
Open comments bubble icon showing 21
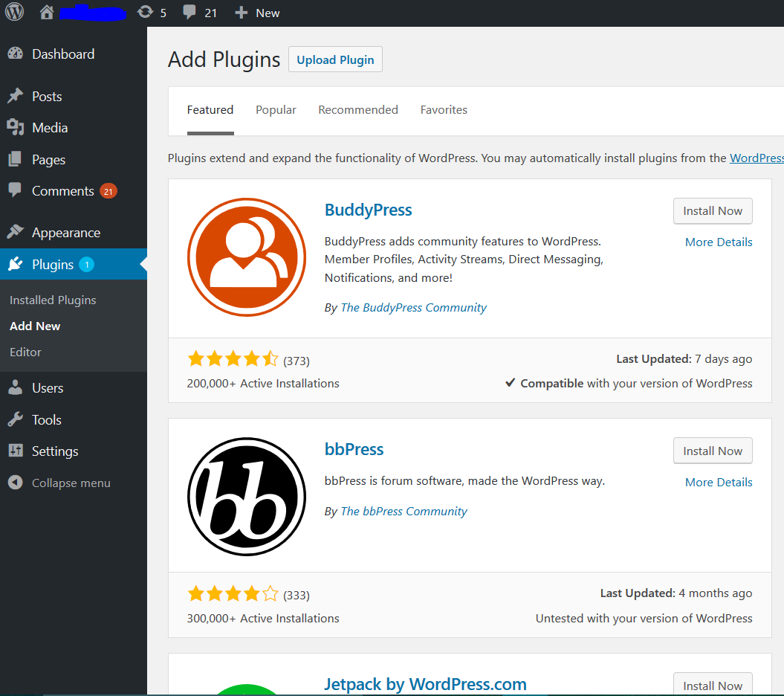189,12
